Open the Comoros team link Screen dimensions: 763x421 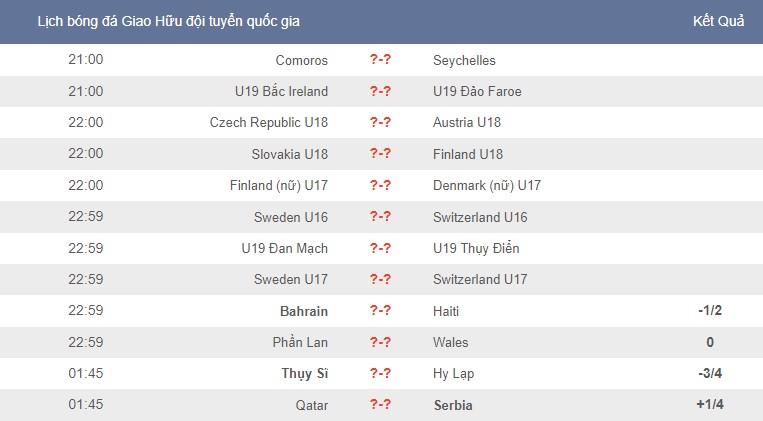[302, 60]
